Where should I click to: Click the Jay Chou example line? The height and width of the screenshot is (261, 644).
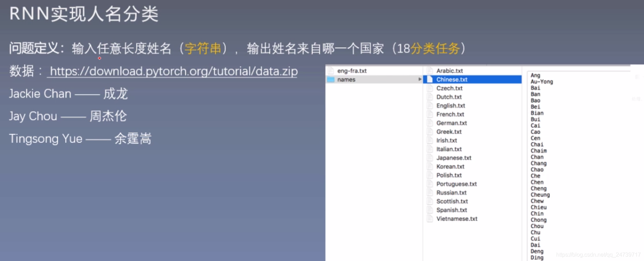coord(68,116)
